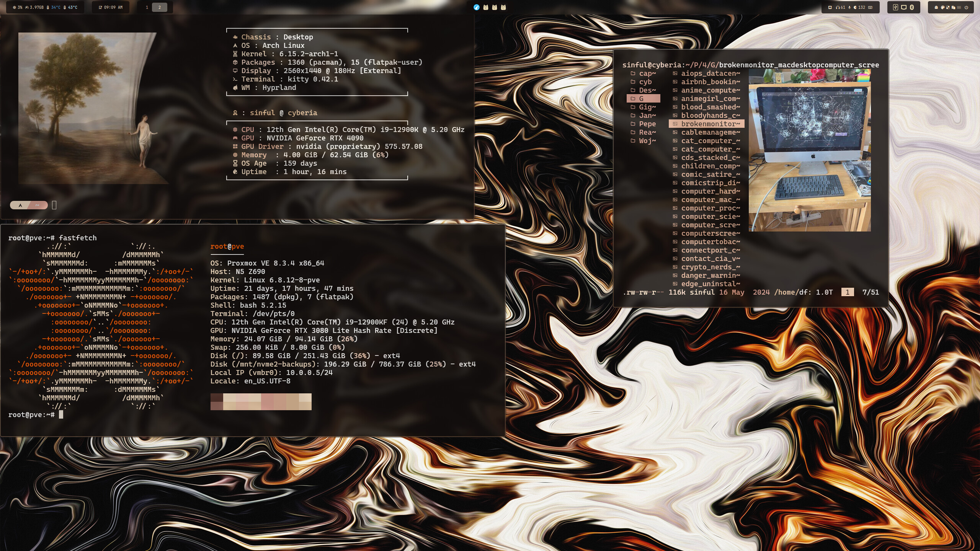Select the bloodyhands_c~ file entry

point(707,116)
